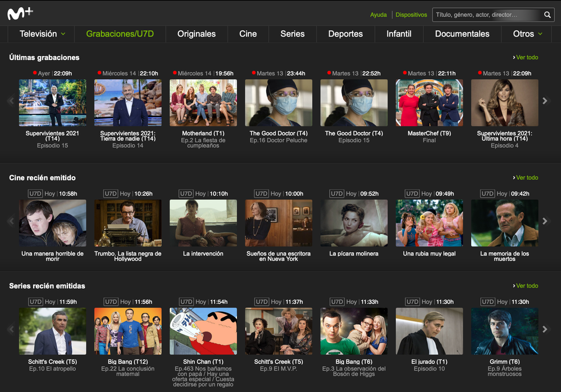561x392 pixels.
Task: Open the Dispositivos link
Action: click(x=411, y=15)
